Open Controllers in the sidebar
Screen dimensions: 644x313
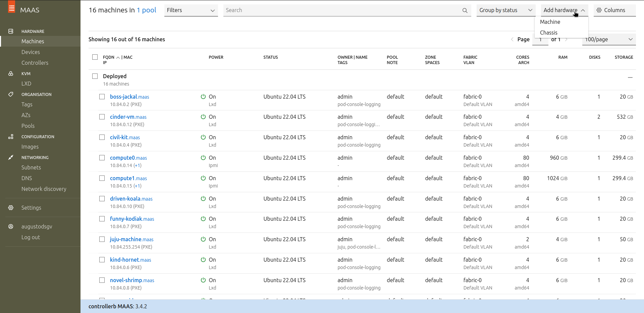[x=35, y=63]
